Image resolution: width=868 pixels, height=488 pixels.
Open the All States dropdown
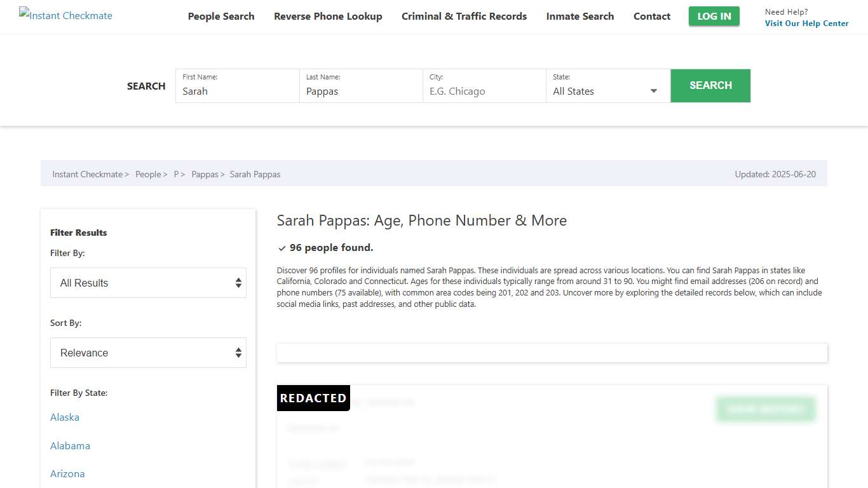coord(604,91)
